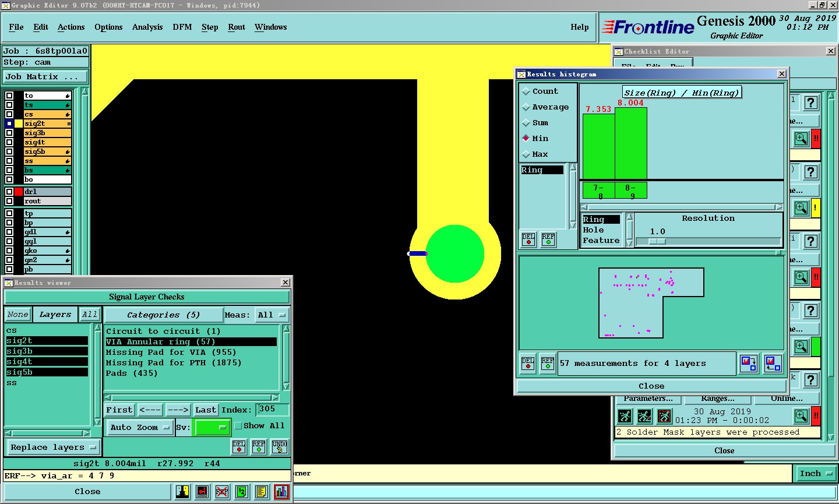Image resolution: width=839 pixels, height=504 pixels.
Task: Open the Auto Zoom dropdown
Action: click(140, 427)
